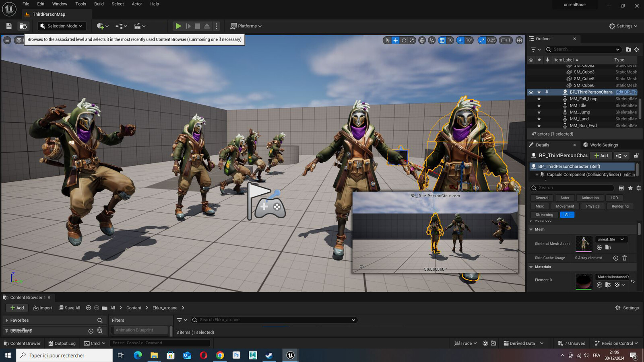Open the cinematics clapperboard dropdown

(140, 26)
